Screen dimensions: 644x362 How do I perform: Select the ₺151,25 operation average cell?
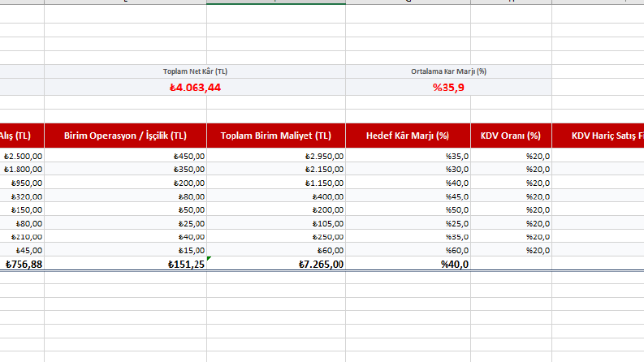(x=125, y=264)
